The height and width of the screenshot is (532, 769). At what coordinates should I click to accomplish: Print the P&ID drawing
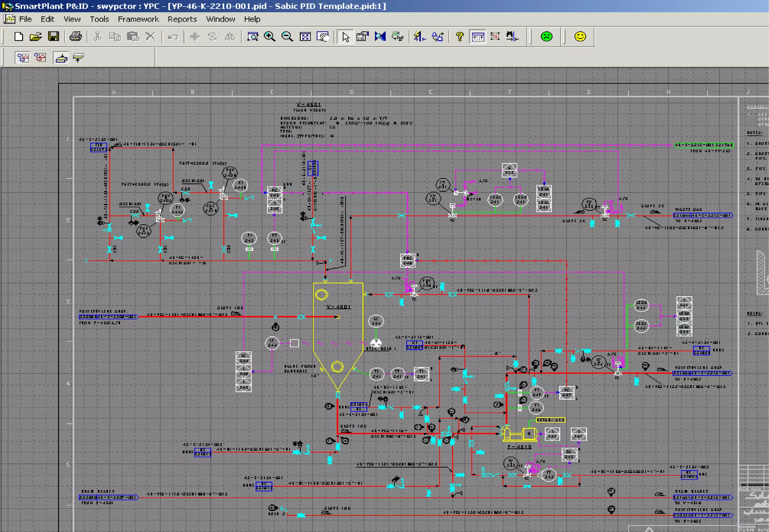coord(75,36)
